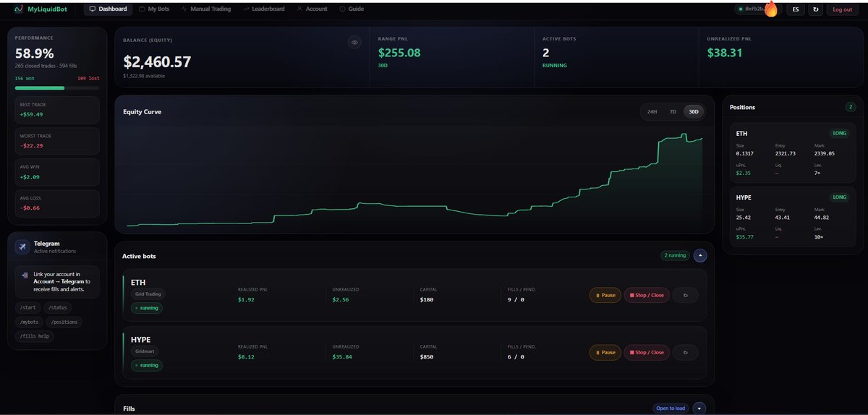Stop / Close the ETH bot

[647, 295]
